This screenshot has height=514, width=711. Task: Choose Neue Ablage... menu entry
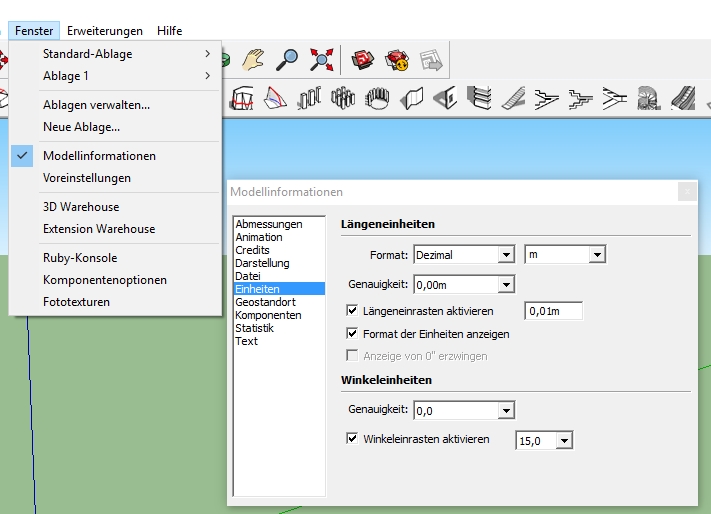(115, 127)
